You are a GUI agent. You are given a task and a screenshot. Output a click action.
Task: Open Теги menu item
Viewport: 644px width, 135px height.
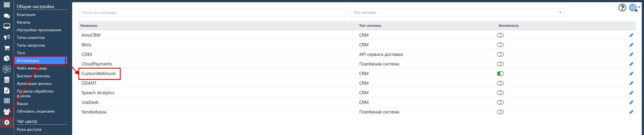point(21,53)
